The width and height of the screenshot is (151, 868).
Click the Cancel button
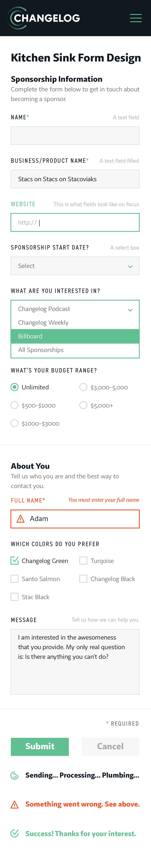tap(110, 746)
